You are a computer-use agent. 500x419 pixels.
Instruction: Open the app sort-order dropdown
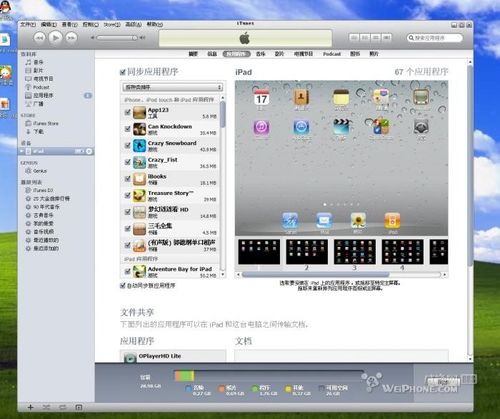(x=173, y=87)
